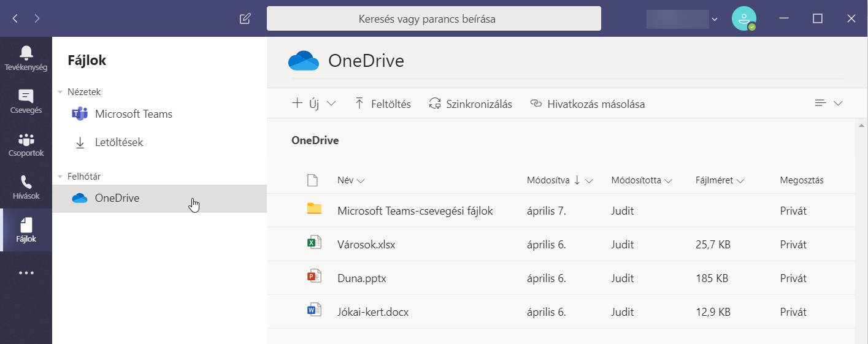Click the Szinkronizálás sync button

[470, 104]
